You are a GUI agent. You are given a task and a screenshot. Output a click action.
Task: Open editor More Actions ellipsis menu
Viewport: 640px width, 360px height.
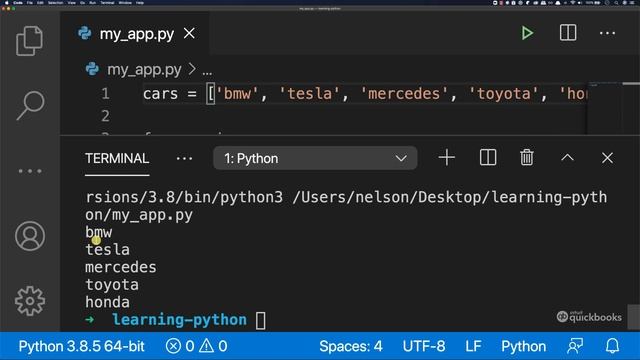point(607,33)
